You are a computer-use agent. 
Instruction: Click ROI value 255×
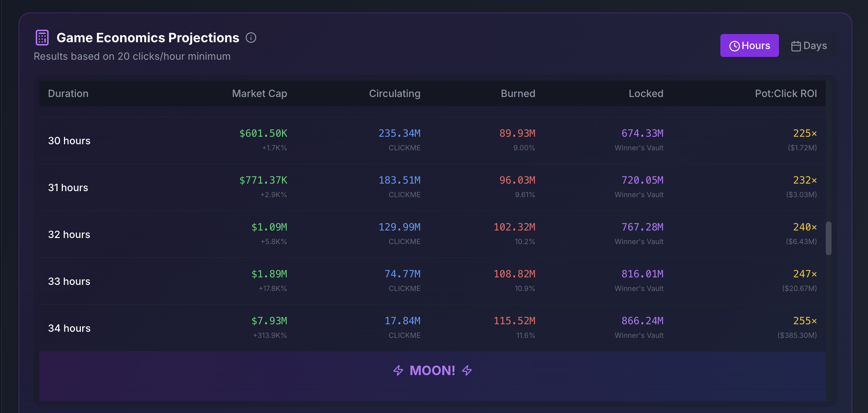(805, 321)
